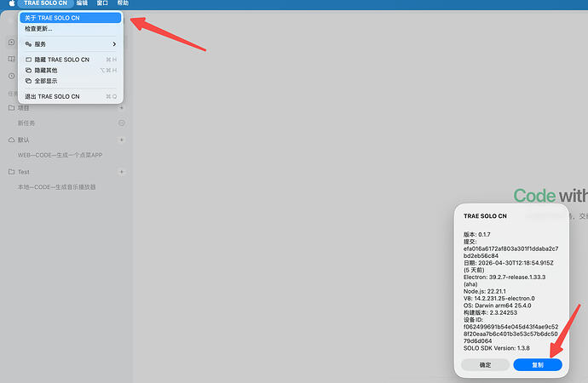Open 本地—CODE—生成音乐播放器 task
588x383 pixels.
[x=56, y=187]
